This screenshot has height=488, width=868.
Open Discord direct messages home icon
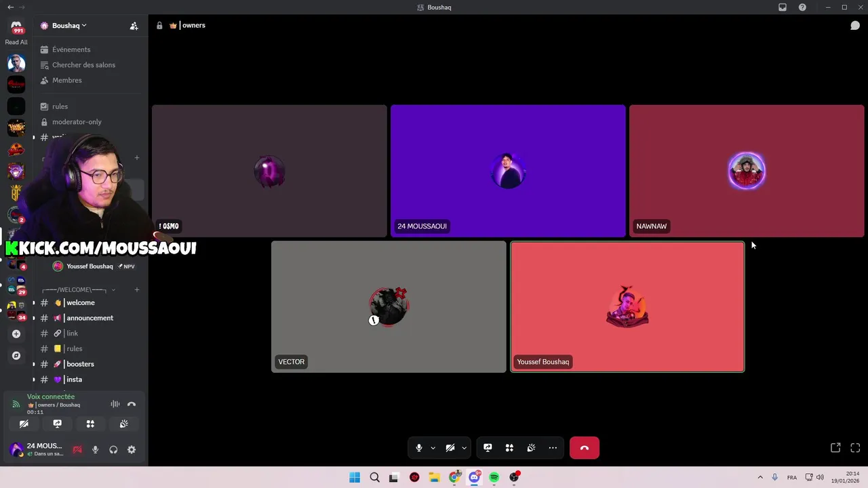[16, 26]
